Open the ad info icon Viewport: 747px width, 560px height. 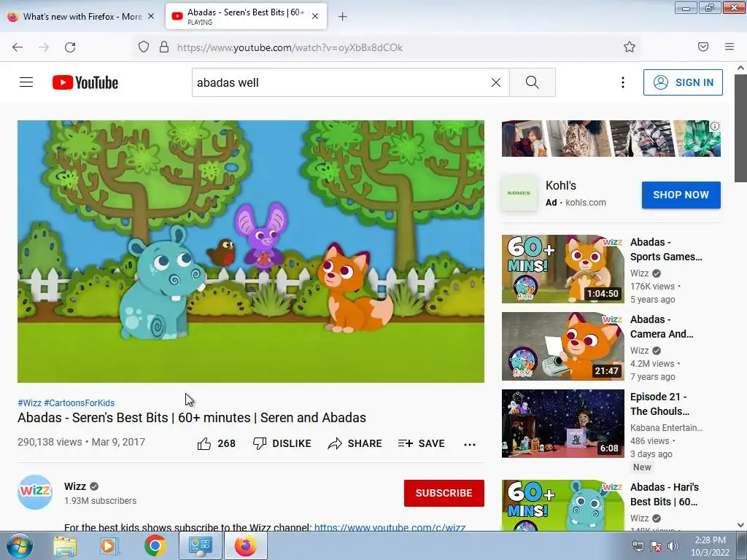coord(715,126)
